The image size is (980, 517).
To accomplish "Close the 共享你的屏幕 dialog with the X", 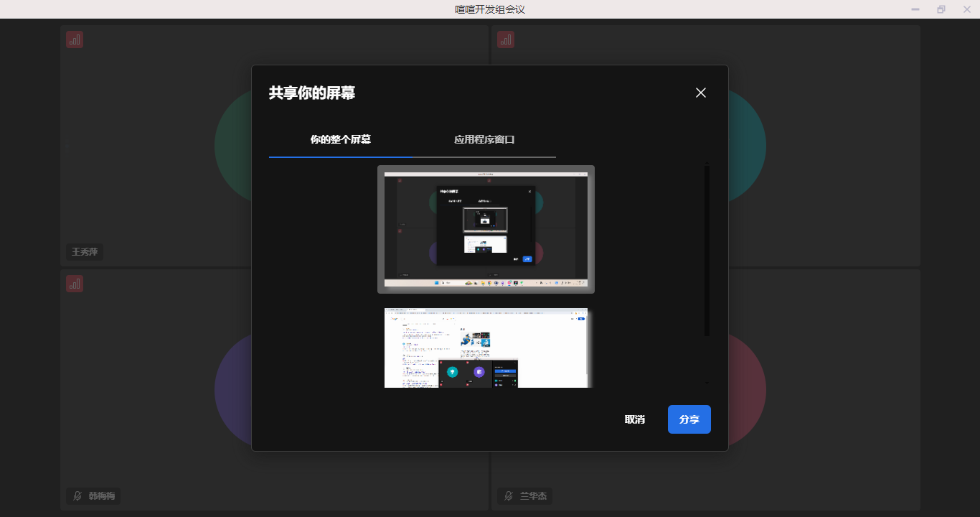I will 701,93.
